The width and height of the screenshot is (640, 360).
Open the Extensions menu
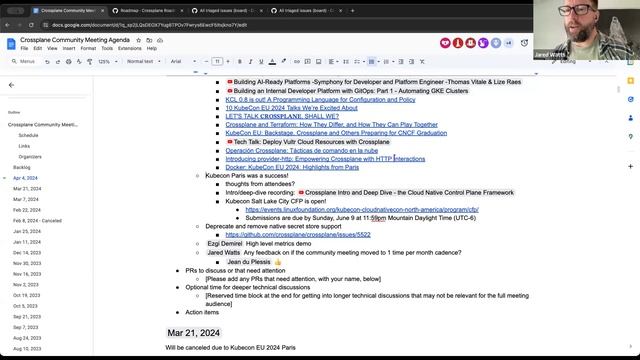point(130,48)
